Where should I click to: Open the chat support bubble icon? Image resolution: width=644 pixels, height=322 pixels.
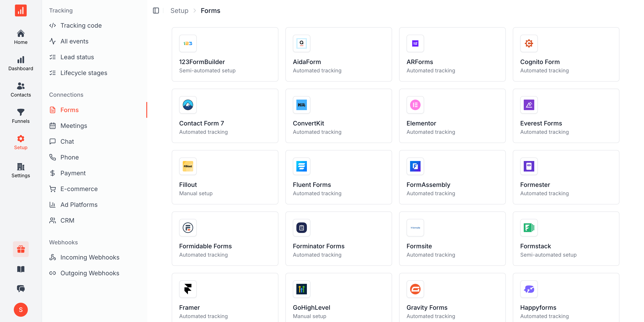(21, 289)
